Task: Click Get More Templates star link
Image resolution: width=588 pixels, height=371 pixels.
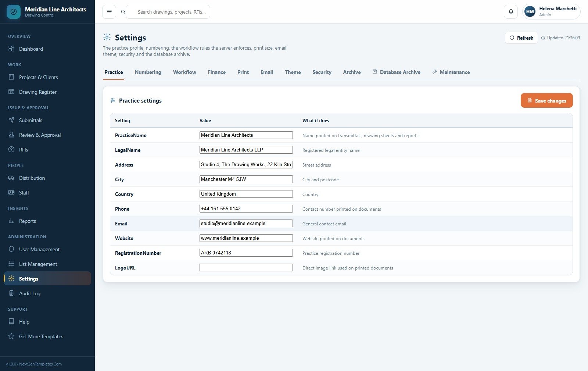Action: [x=47, y=336]
